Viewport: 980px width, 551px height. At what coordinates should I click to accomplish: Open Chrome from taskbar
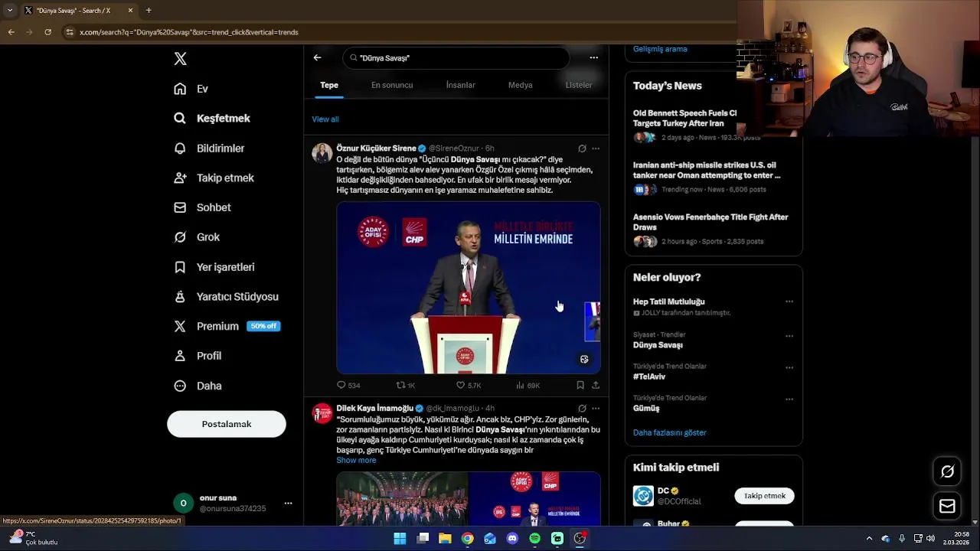[467, 539]
